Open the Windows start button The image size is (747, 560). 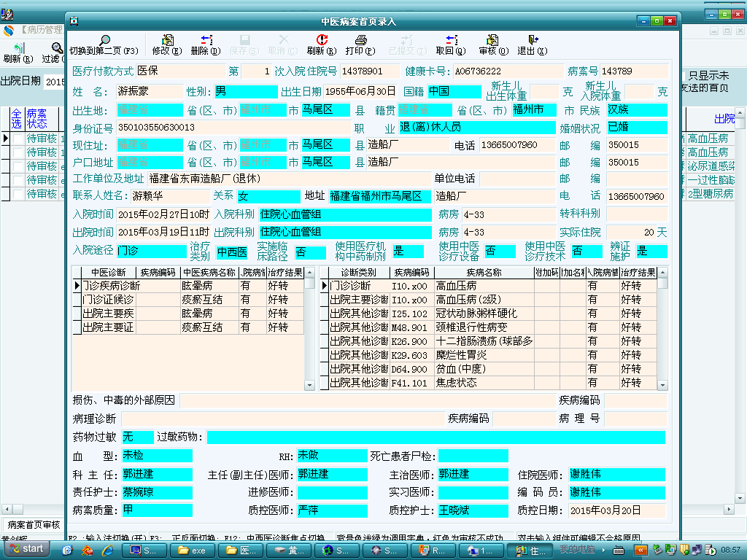click(27, 548)
